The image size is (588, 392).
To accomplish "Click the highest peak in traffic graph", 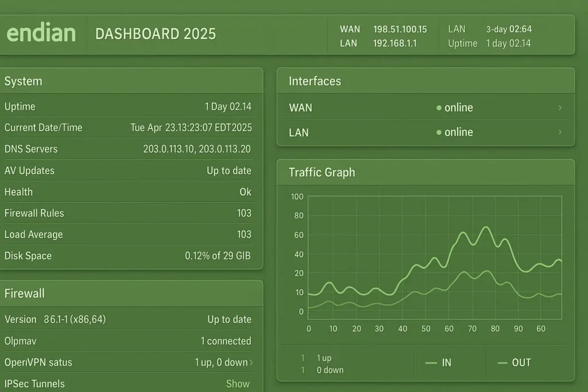I will [x=486, y=228].
